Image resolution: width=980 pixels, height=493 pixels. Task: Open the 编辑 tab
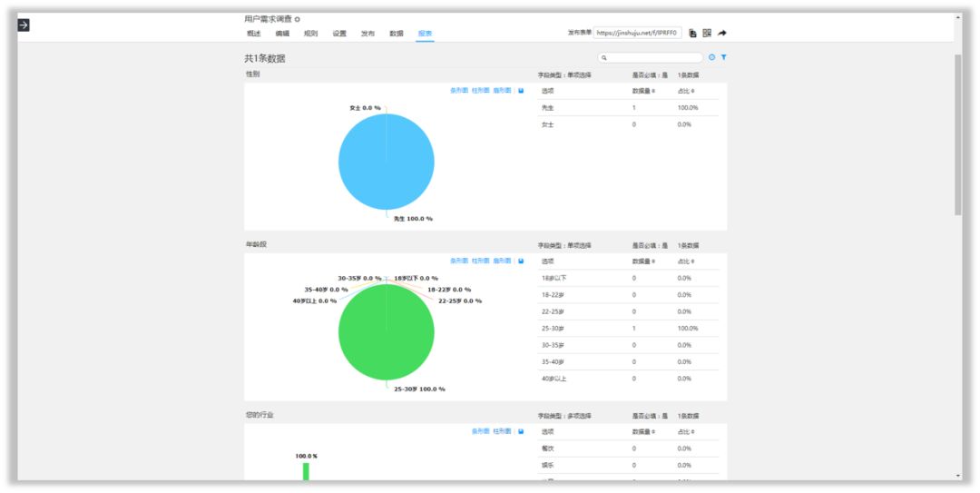(282, 34)
